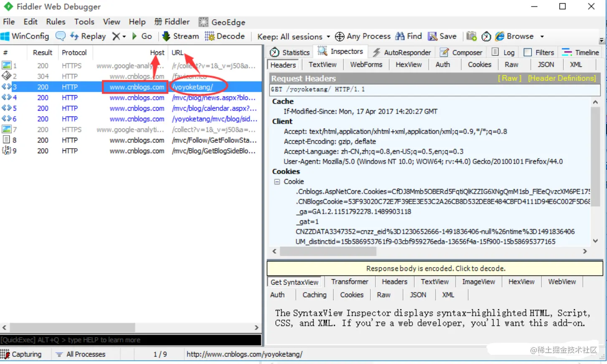Open the Log tab

click(503, 52)
